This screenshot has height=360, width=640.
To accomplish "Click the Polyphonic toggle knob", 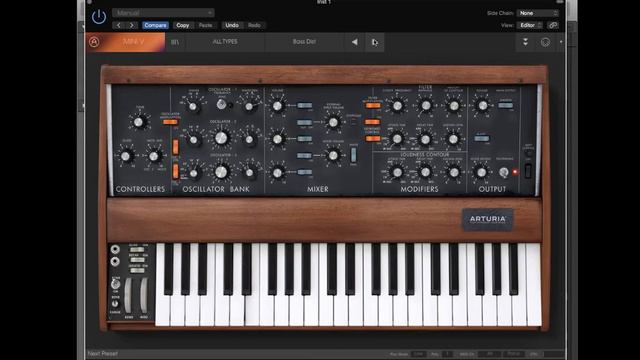I will (x=504, y=172).
